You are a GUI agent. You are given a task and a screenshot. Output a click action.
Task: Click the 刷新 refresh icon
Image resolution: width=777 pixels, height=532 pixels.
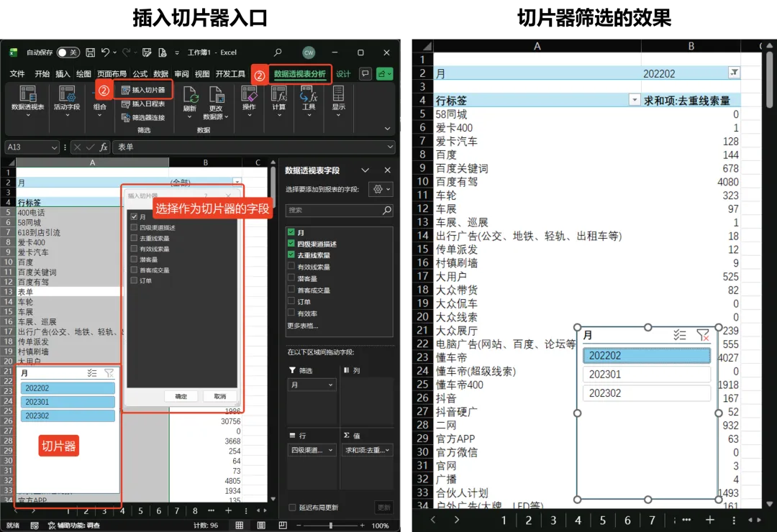(190, 94)
